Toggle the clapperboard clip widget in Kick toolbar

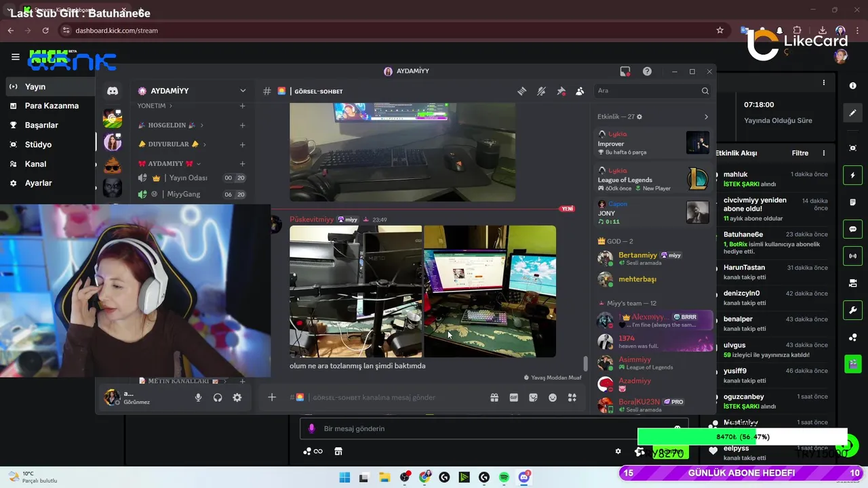tap(853, 364)
